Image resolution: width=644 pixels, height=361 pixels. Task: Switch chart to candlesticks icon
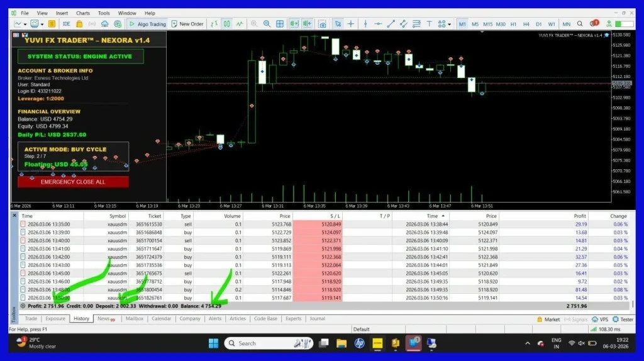(x=226, y=24)
